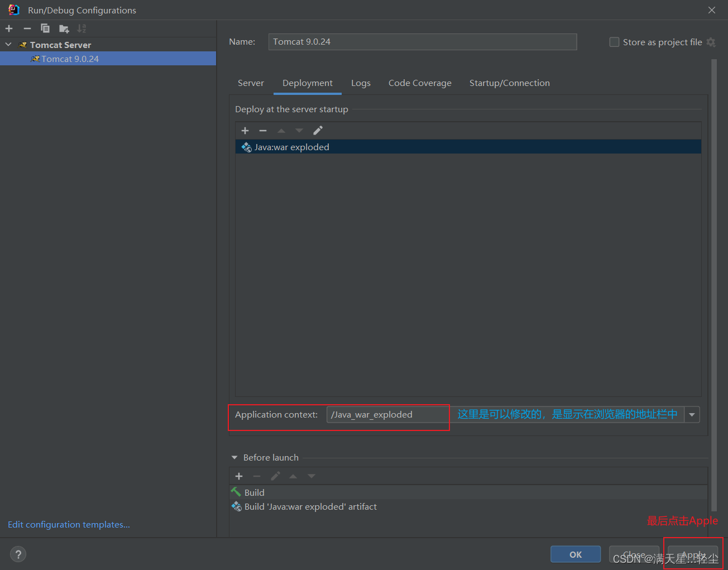This screenshot has height=570, width=728.
Task: Enable Store as project file checkbox
Action: [614, 42]
